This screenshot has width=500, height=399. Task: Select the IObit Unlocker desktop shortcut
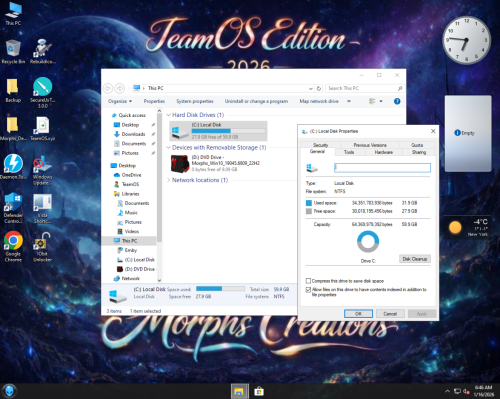tap(43, 247)
